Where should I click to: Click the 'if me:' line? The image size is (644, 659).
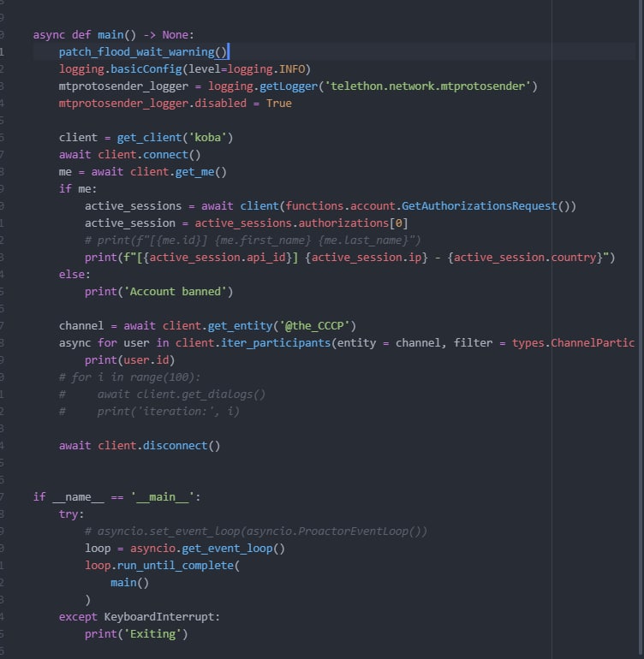78,189
